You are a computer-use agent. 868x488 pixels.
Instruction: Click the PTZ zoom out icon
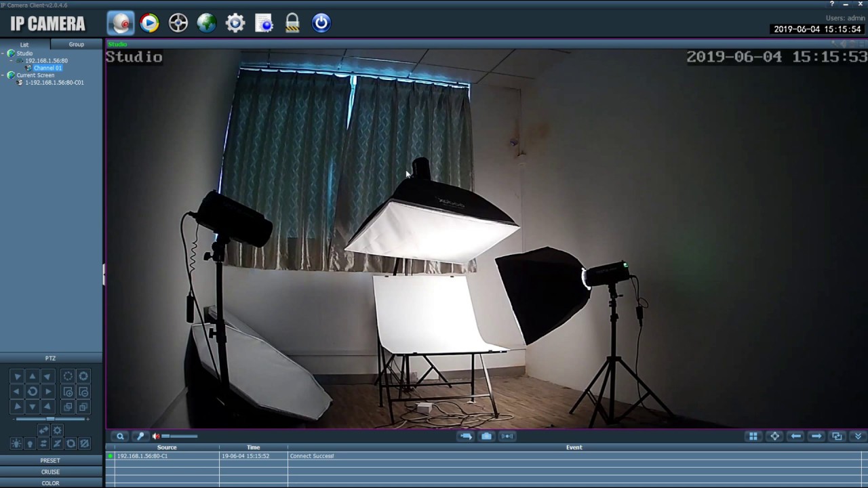[x=83, y=392]
